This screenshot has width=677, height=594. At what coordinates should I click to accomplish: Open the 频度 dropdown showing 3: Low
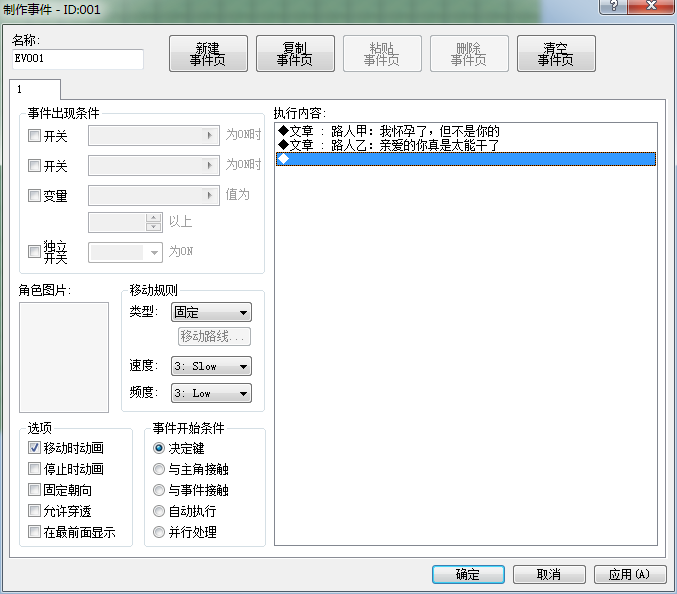tap(211, 393)
